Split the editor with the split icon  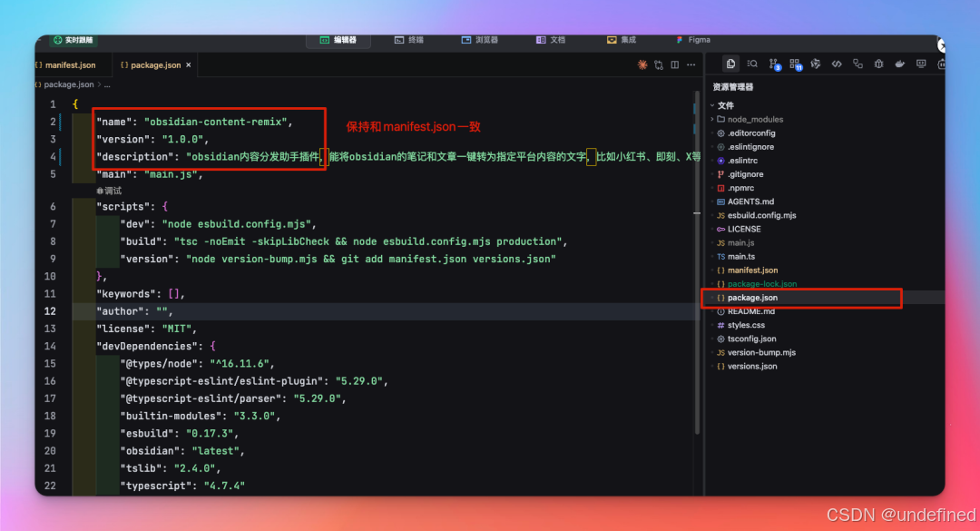pos(675,65)
